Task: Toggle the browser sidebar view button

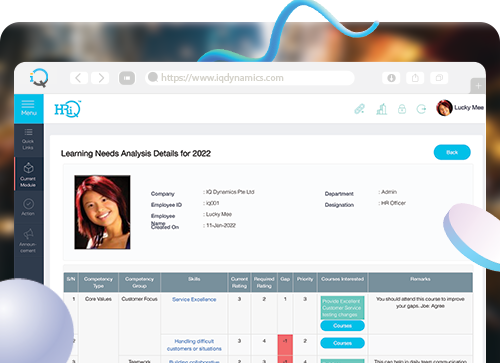Action: [x=127, y=78]
